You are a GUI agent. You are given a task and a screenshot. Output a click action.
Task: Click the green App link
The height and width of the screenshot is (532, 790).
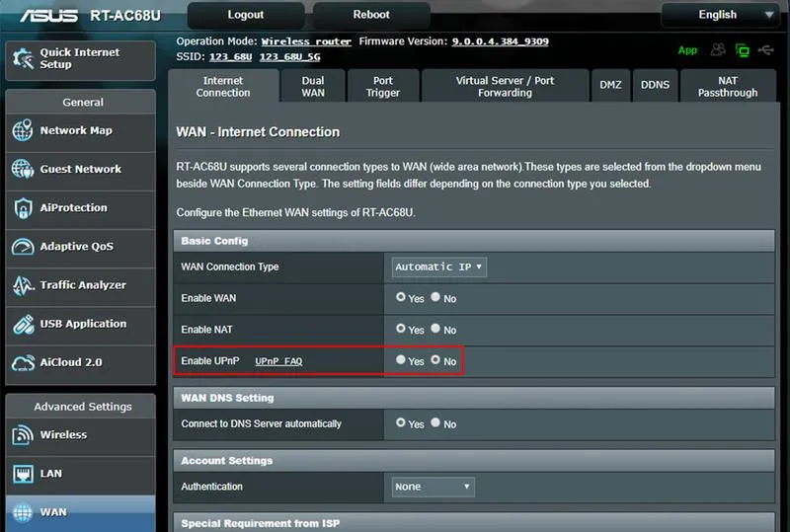tap(687, 50)
